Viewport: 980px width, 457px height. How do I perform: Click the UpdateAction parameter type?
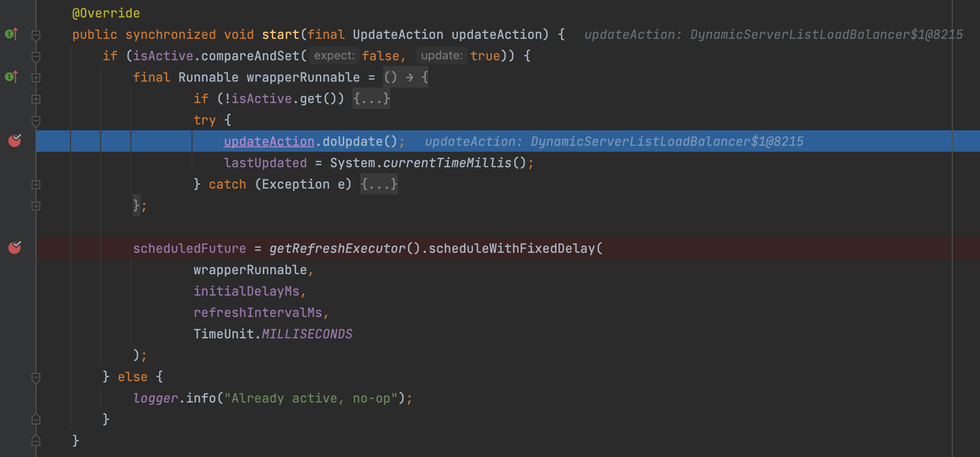[x=398, y=35]
